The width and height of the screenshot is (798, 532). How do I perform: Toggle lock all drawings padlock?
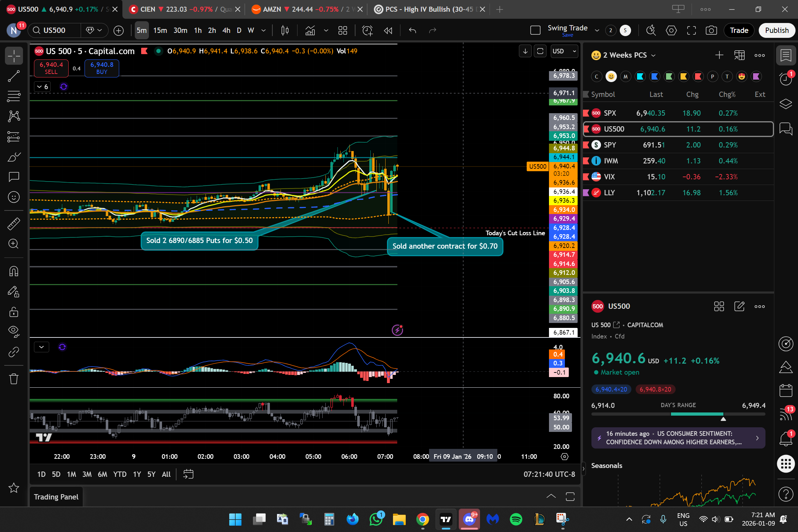14,312
